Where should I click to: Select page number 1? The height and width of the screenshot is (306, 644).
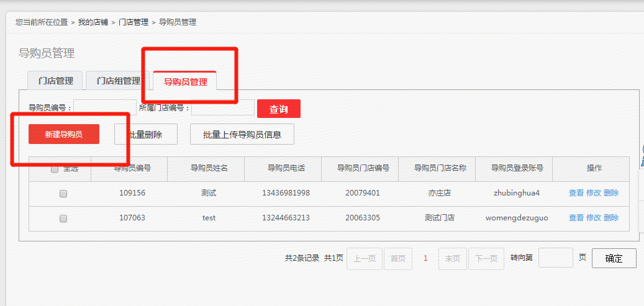tap(425, 258)
